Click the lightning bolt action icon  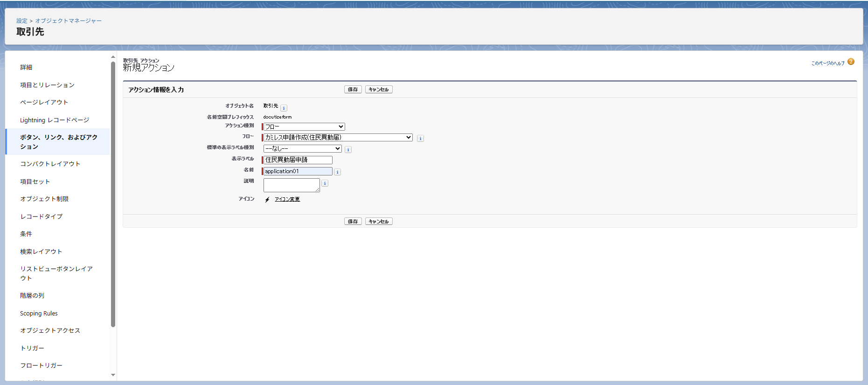click(x=267, y=200)
